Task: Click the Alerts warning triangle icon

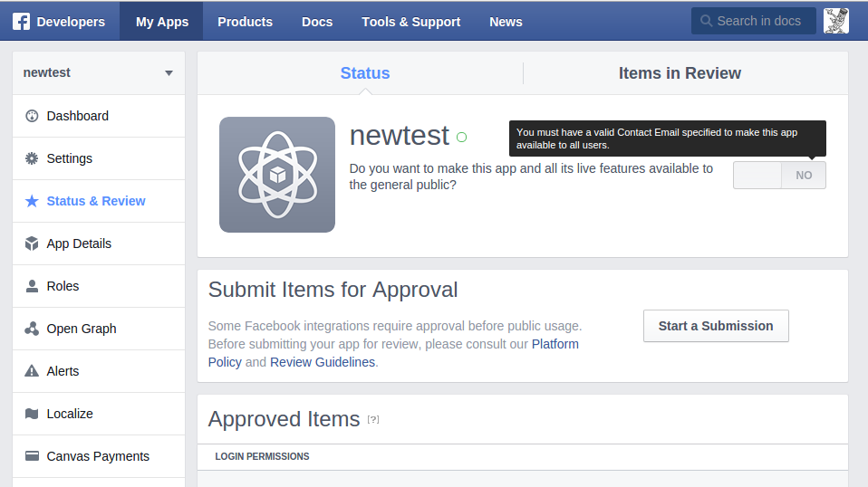Action: tap(32, 371)
